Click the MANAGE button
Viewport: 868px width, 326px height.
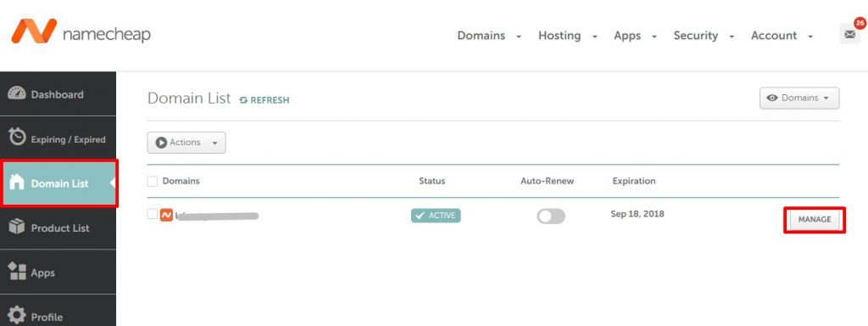815,220
